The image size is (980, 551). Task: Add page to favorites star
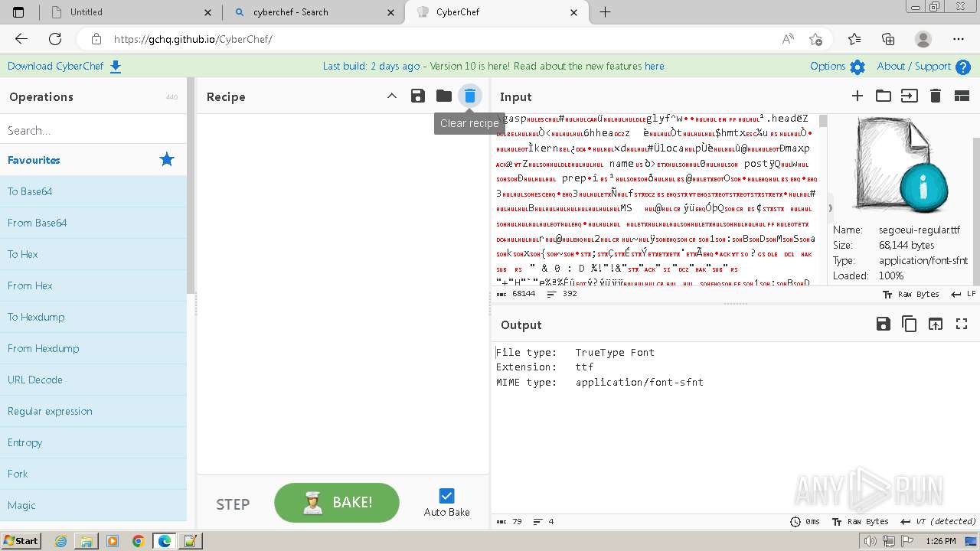815,39
